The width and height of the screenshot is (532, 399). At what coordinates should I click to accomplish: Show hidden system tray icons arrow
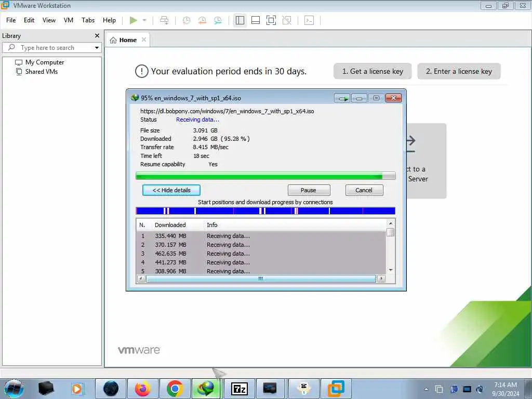426,389
